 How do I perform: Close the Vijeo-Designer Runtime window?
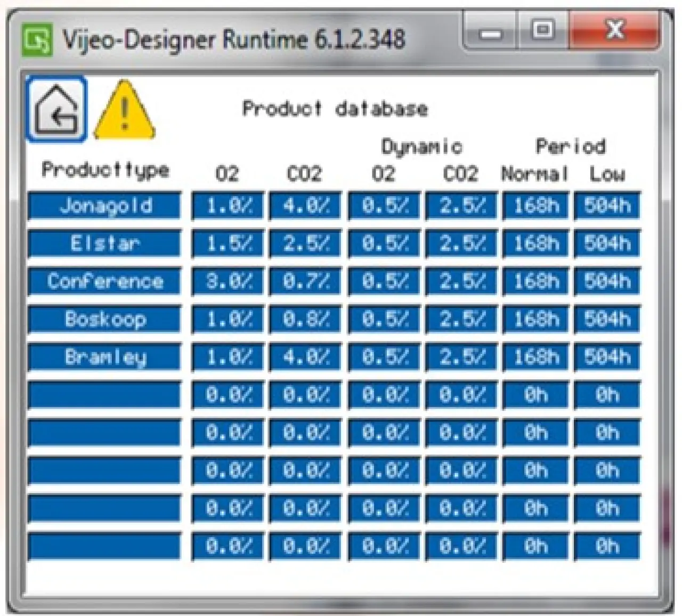click(x=615, y=30)
